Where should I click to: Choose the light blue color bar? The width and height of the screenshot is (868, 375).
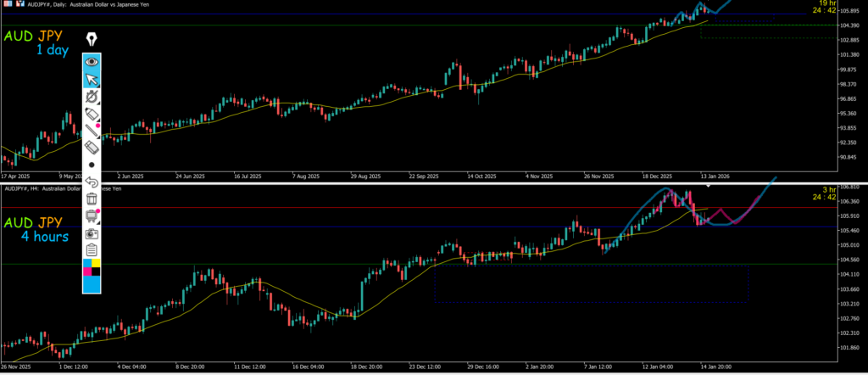tap(92, 285)
